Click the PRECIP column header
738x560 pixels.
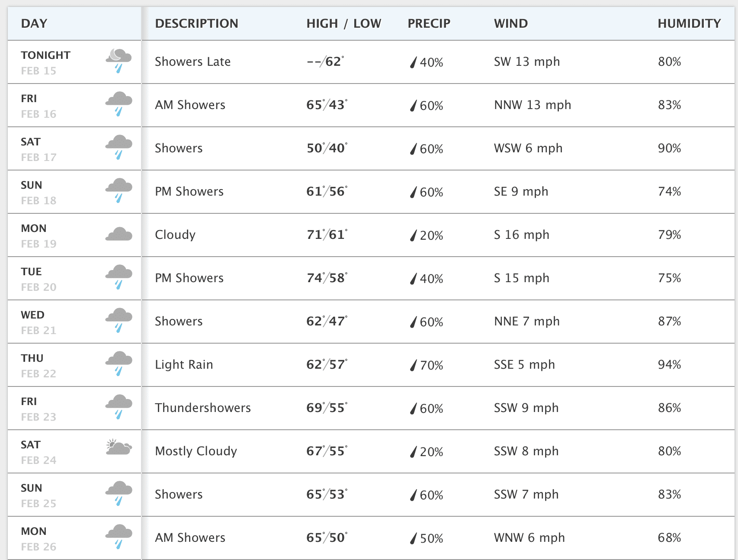(429, 23)
